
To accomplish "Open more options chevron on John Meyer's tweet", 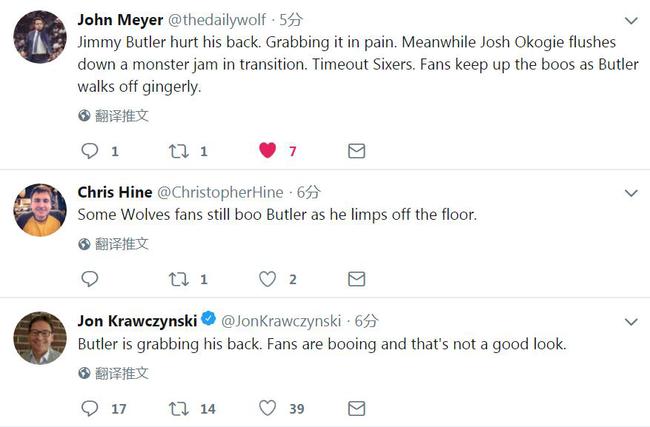I will coord(631,20).
